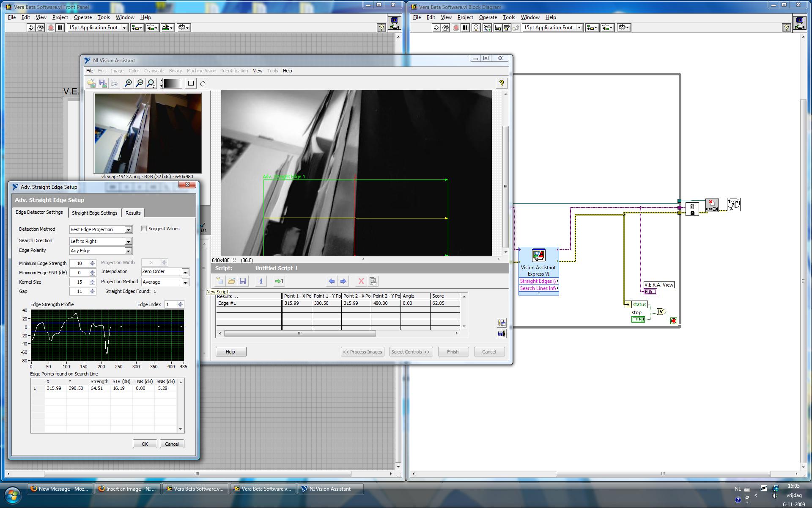Click Help button in Vision Assistant
This screenshot has height=508, width=812.
230,352
